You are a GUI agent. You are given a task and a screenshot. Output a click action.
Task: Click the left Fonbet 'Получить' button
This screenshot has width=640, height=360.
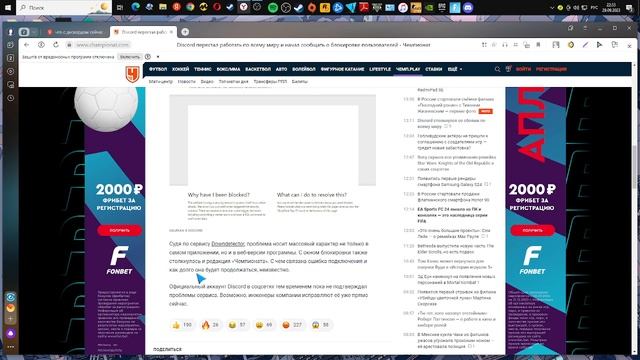coord(120,230)
